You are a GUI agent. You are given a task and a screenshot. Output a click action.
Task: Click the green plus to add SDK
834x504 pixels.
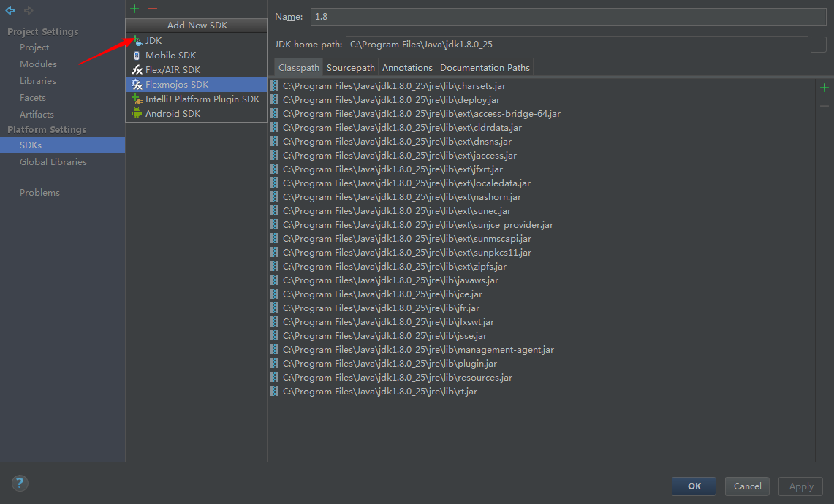(x=134, y=9)
